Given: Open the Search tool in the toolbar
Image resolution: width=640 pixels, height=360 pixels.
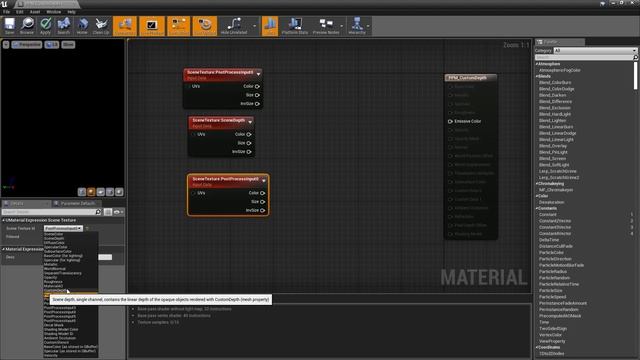Looking at the screenshot, I should pos(63,26).
